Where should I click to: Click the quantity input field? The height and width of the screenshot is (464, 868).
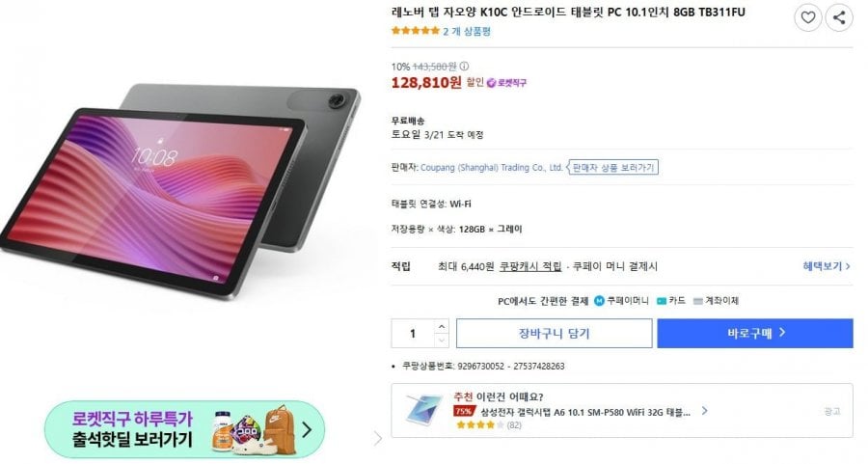[413, 334]
